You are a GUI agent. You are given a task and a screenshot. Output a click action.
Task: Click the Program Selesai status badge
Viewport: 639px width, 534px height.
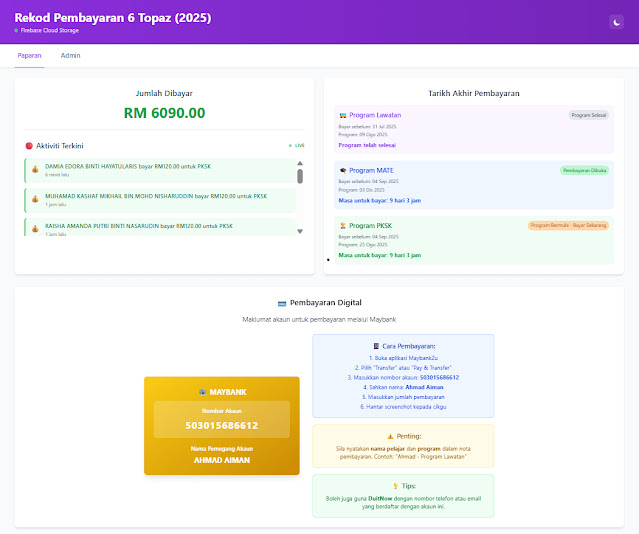[x=588, y=115]
